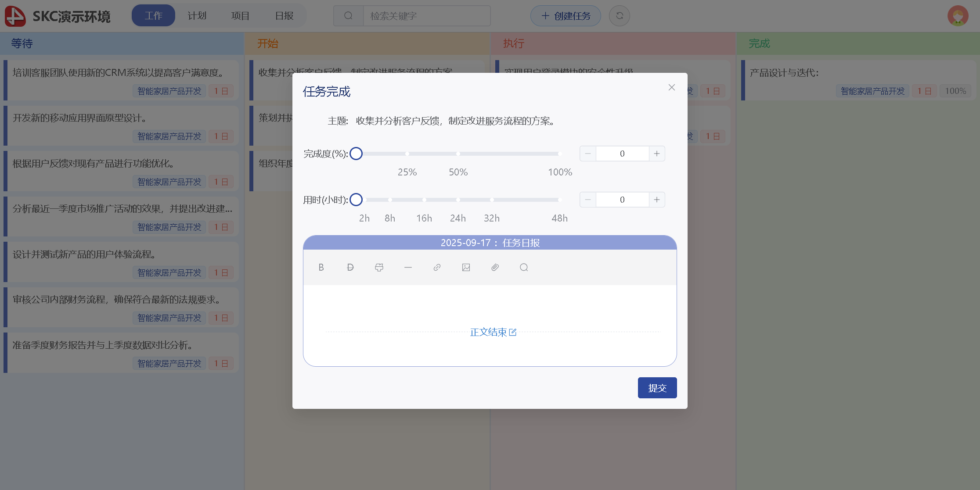Set completion slider to the 50% mark
Screen dimensions: 980x490
458,154
